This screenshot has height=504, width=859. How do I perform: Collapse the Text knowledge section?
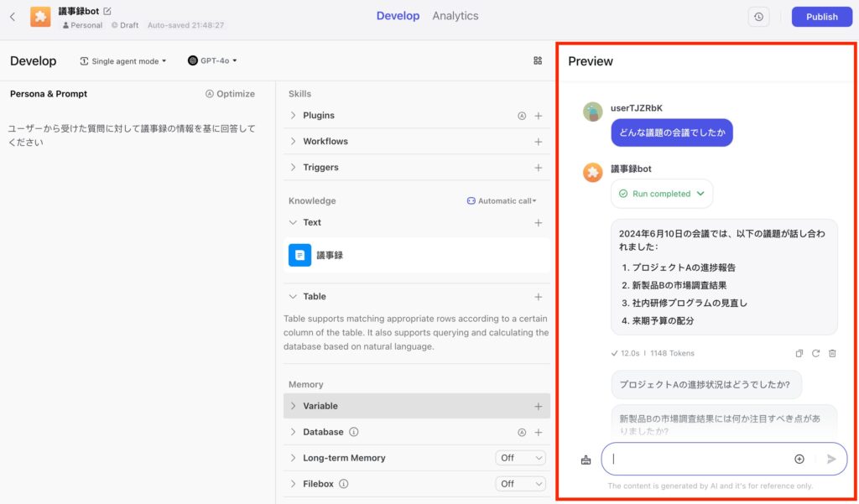point(293,222)
